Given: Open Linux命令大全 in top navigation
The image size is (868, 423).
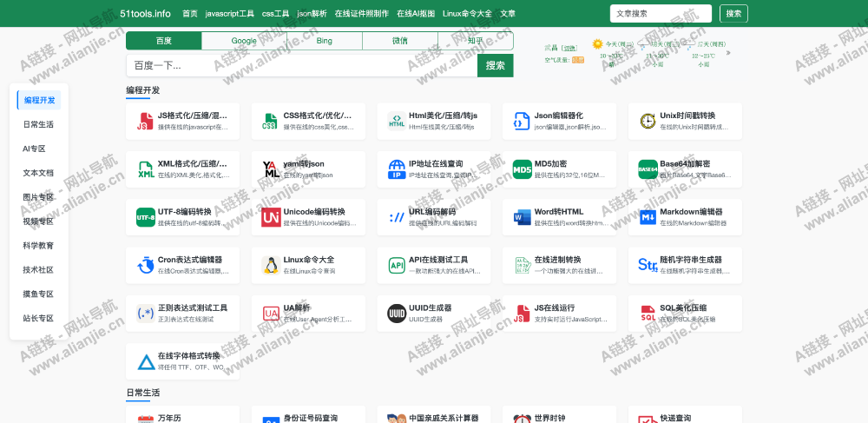Looking at the screenshot, I should [x=467, y=13].
